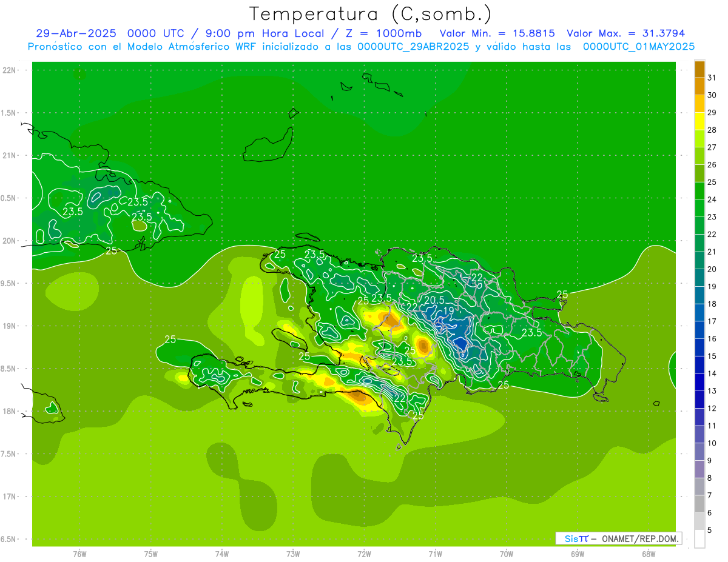Screen dimensions: 728x562
Task: Pick the gray legend swatch between 6 and 7
Action: pos(699,504)
